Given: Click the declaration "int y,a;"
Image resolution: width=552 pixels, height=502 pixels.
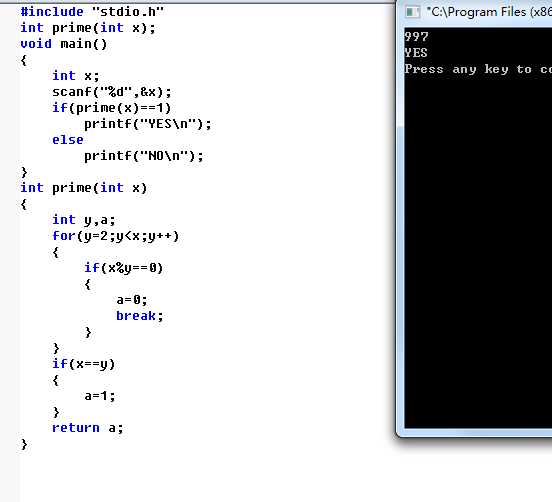Looking at the screenshot, I should [84, 220].
